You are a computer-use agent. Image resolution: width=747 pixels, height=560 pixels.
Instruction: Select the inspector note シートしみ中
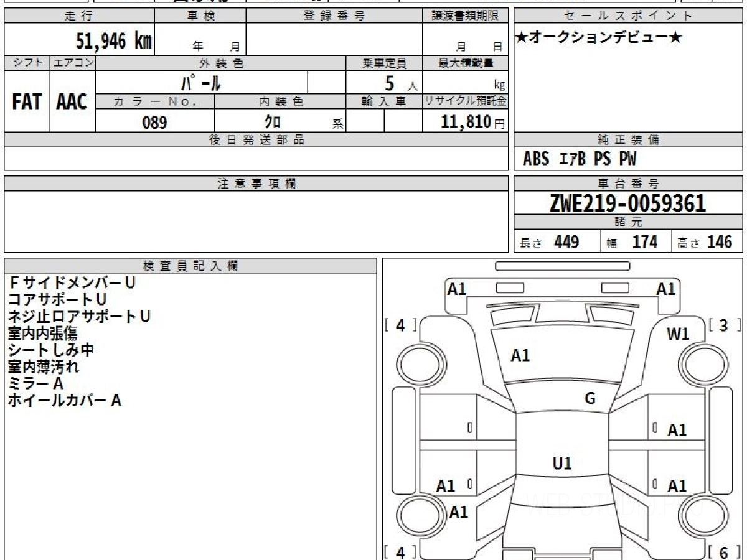tap(50, 350)
